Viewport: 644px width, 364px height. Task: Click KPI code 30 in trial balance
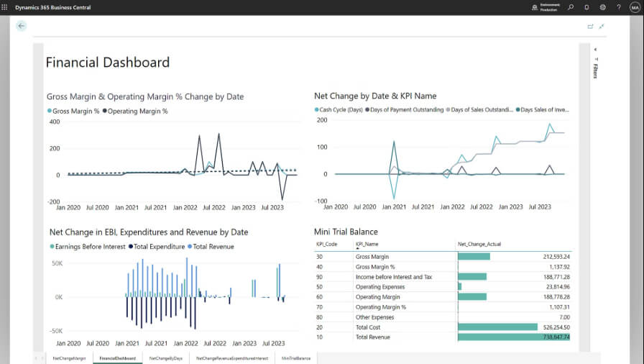tap(320, 256)
